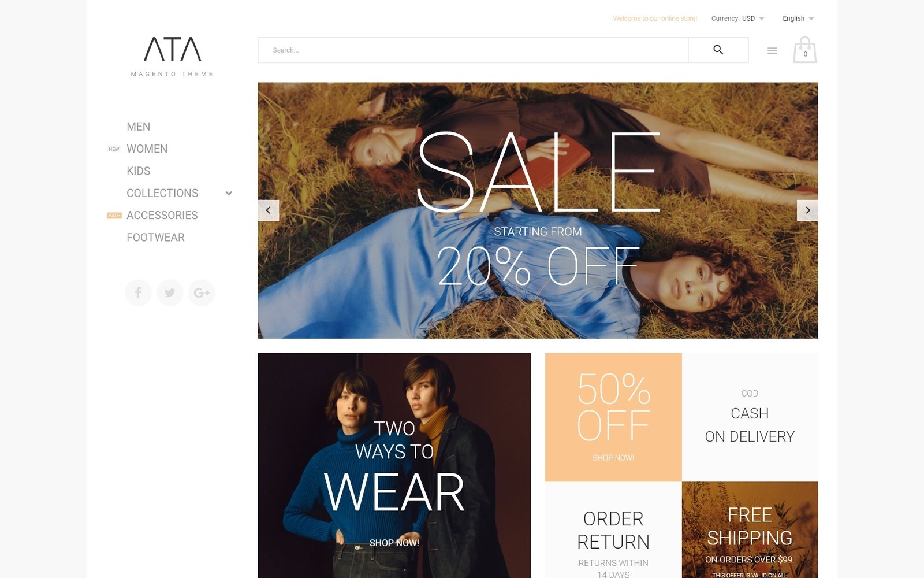Select the Women menu item
The image size is (924, 578).
(x=147, y=149)
